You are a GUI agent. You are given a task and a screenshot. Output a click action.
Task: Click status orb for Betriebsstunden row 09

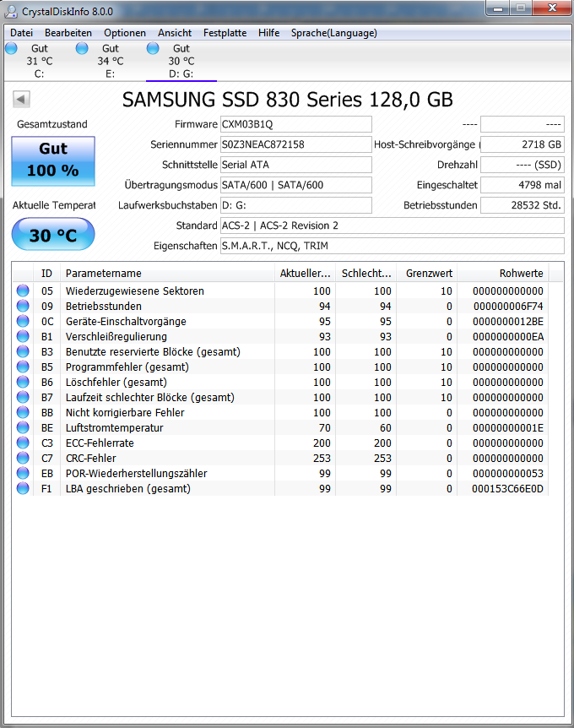click(23, 306)
